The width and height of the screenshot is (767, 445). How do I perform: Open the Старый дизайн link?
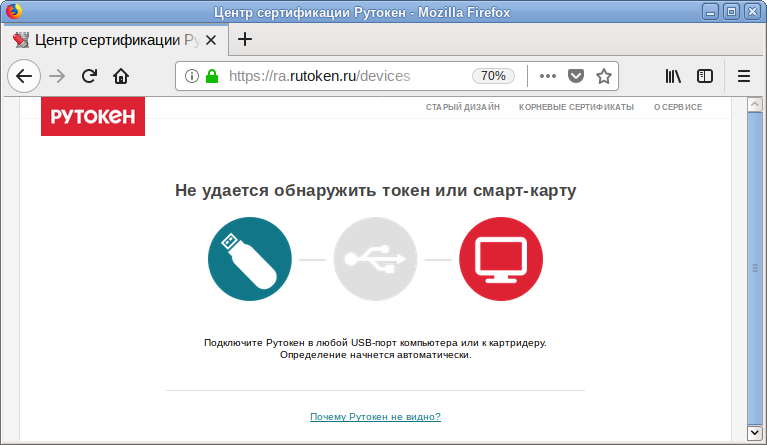pos(463,107)
